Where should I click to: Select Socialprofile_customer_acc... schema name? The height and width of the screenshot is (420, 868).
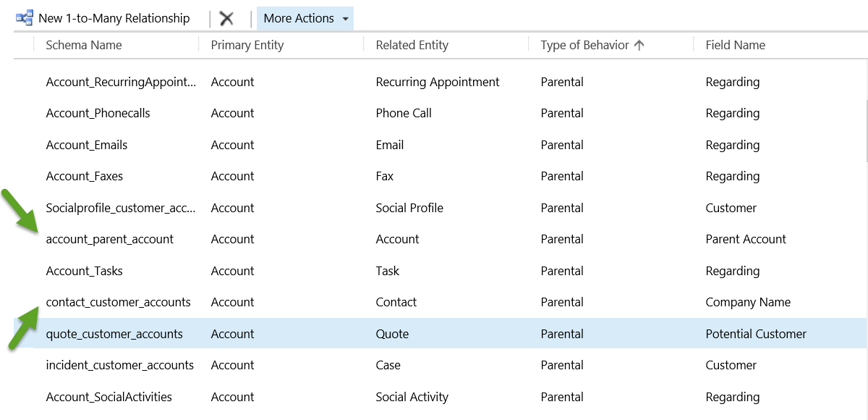click(x=121, y=208)
